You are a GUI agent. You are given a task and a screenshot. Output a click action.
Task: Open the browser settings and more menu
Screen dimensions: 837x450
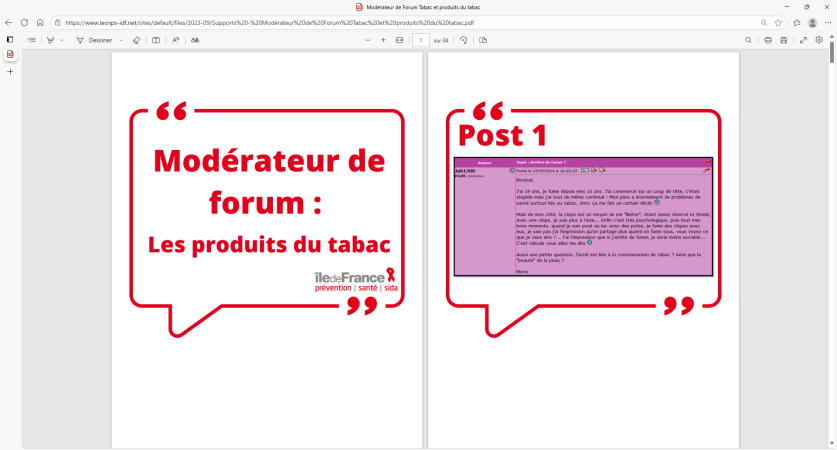pyautogui.click(x=827, y=22)
